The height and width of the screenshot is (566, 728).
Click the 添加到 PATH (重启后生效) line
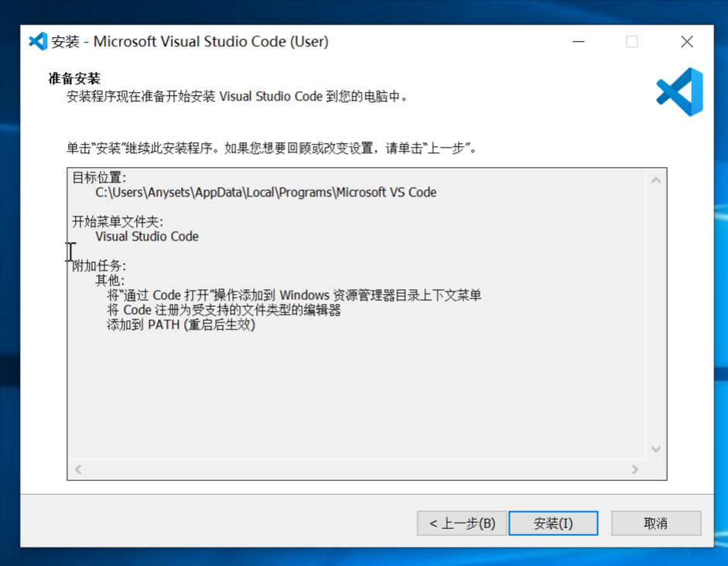(x=181, y=325)
